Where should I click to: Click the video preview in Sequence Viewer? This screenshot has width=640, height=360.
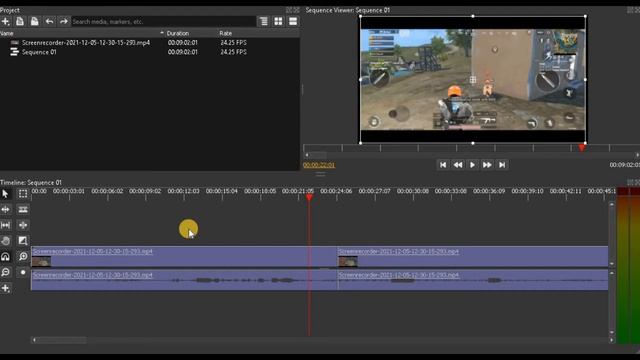pos(473,80)
